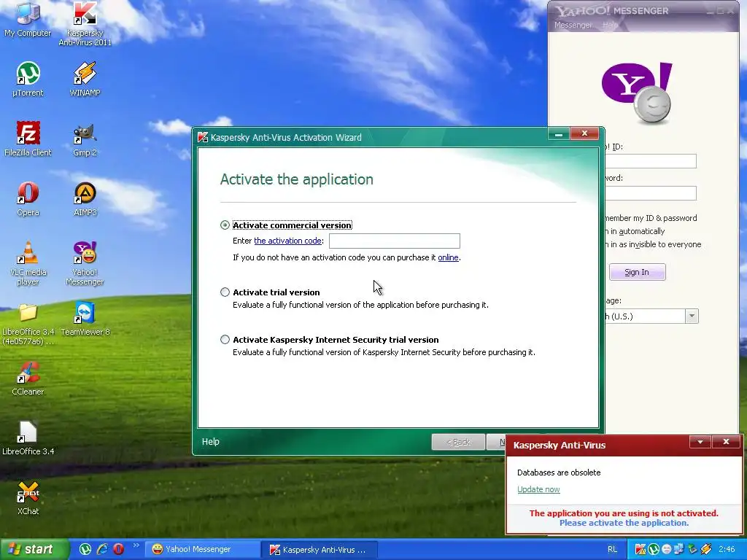
Task: Select the XChat desktop icon
Action: coord(28,498)
